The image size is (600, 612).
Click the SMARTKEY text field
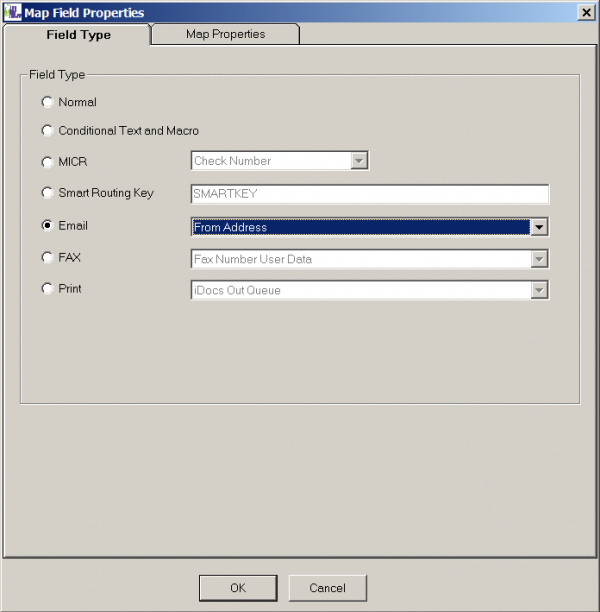pos(369,194)
